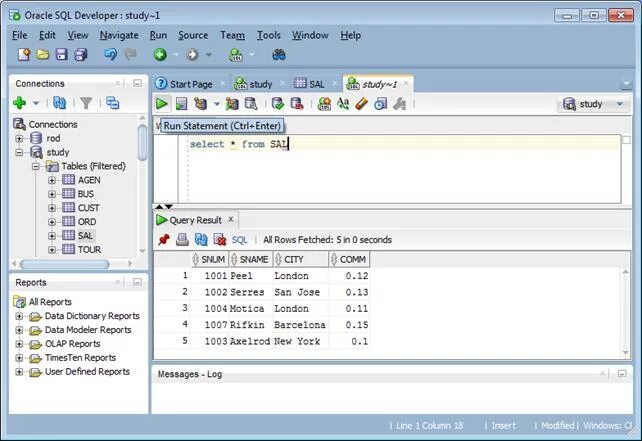Open the Navigate menu
The width and height of the screenshot is (642, 441).
pyautogui.click(x=119, y=35)
